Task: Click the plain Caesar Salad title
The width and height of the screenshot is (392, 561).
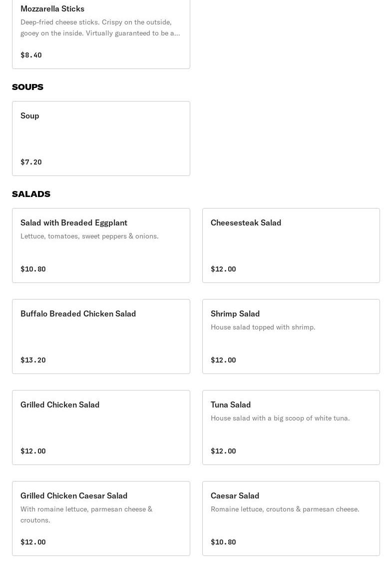Action: [x=235, y=495]
